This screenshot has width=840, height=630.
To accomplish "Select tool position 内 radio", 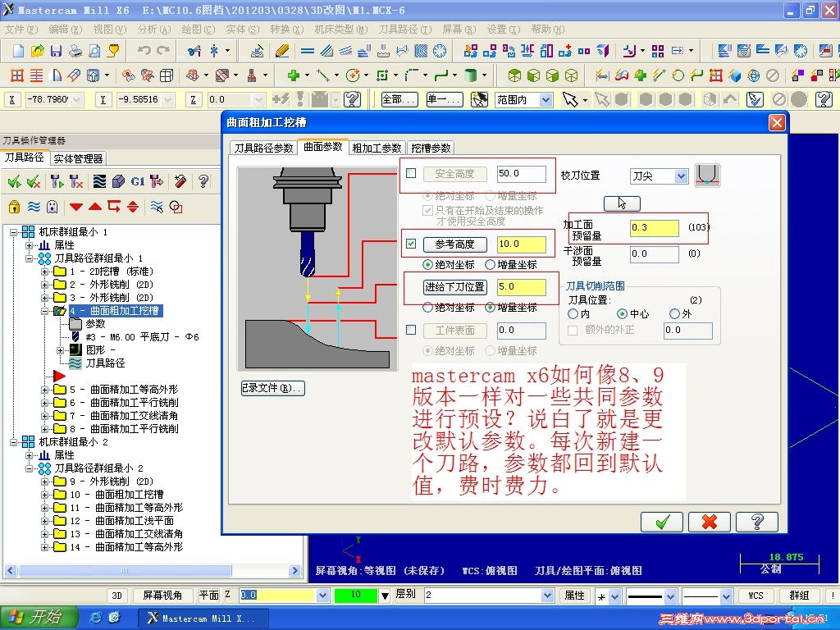I will pos(573,314).
